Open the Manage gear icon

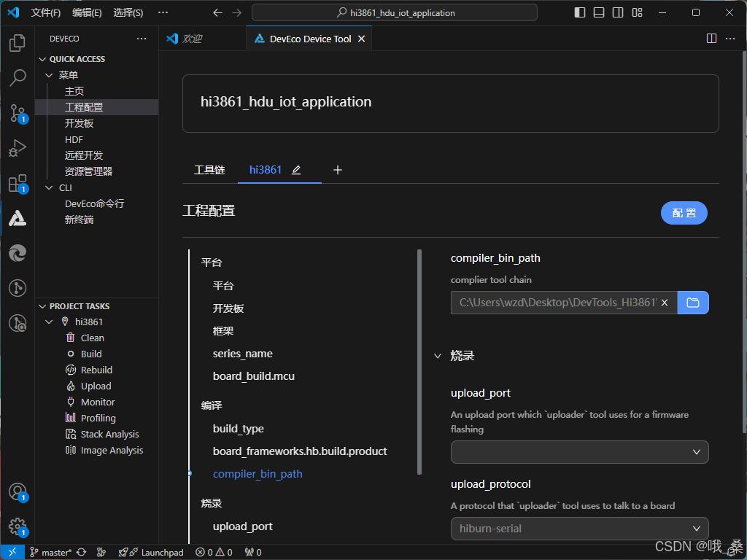(18, 526)
